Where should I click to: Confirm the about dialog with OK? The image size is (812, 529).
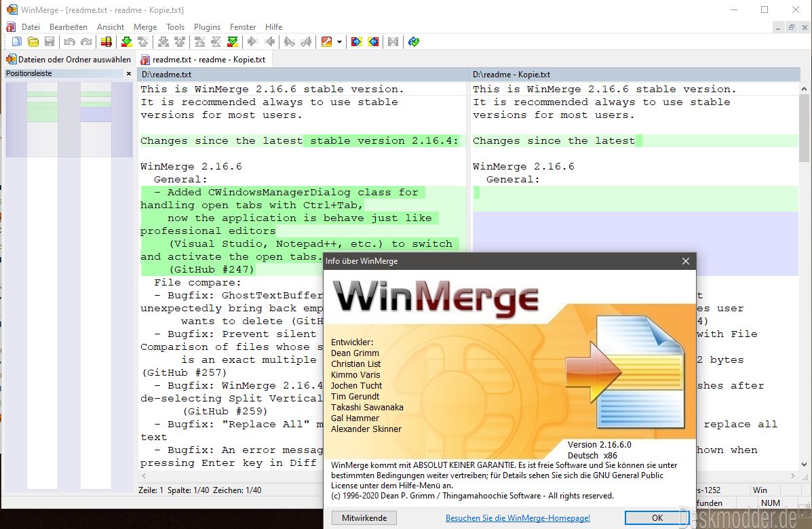pos(657,517)
